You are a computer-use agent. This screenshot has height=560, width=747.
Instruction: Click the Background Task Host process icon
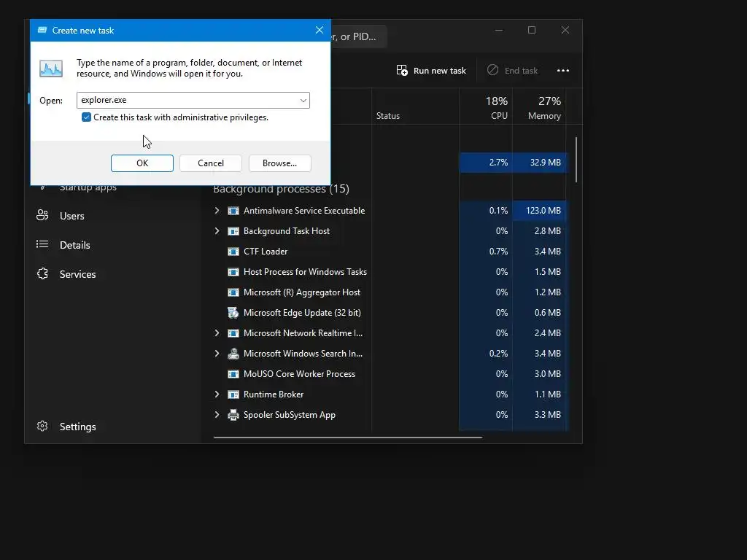click(233, 231)
